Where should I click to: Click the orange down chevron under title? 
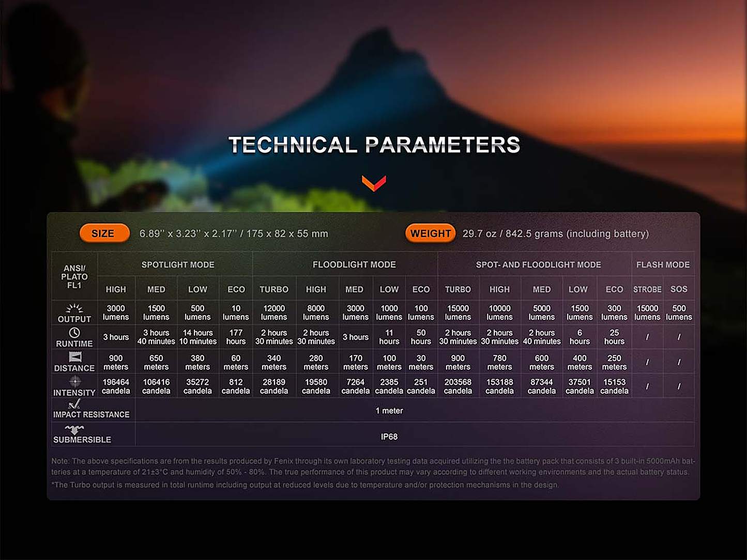click(x=374, y=183)
